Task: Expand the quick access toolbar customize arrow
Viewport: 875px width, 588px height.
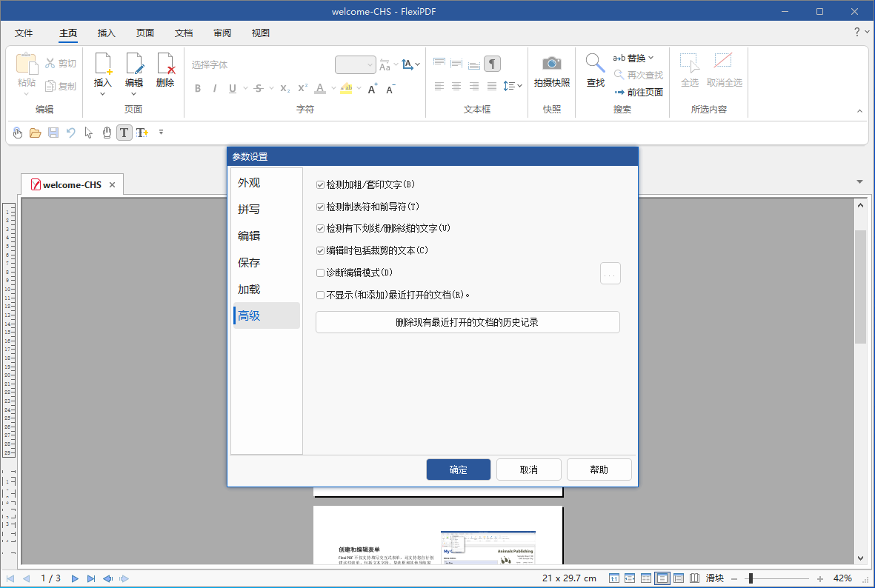Action: coord(161,133)
